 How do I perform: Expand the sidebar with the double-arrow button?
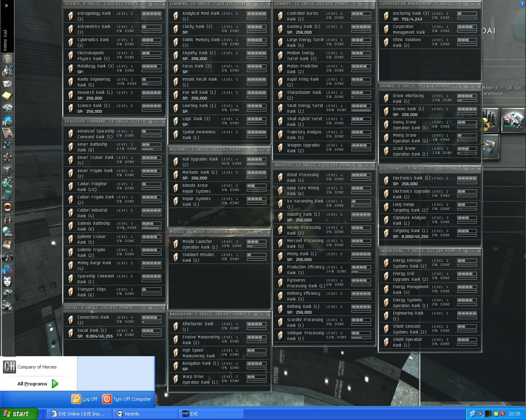coord(6,5)
